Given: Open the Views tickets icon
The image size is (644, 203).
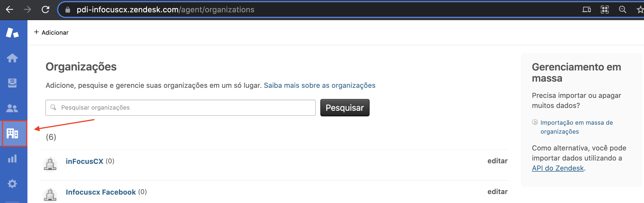Looking at the screenshot, I should [x=12, y=83].
